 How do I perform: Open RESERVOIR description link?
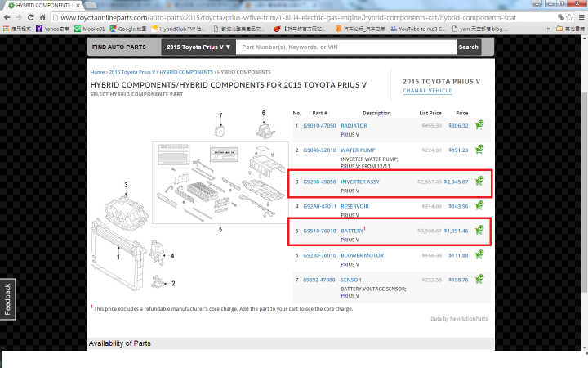tap(354, 206)
